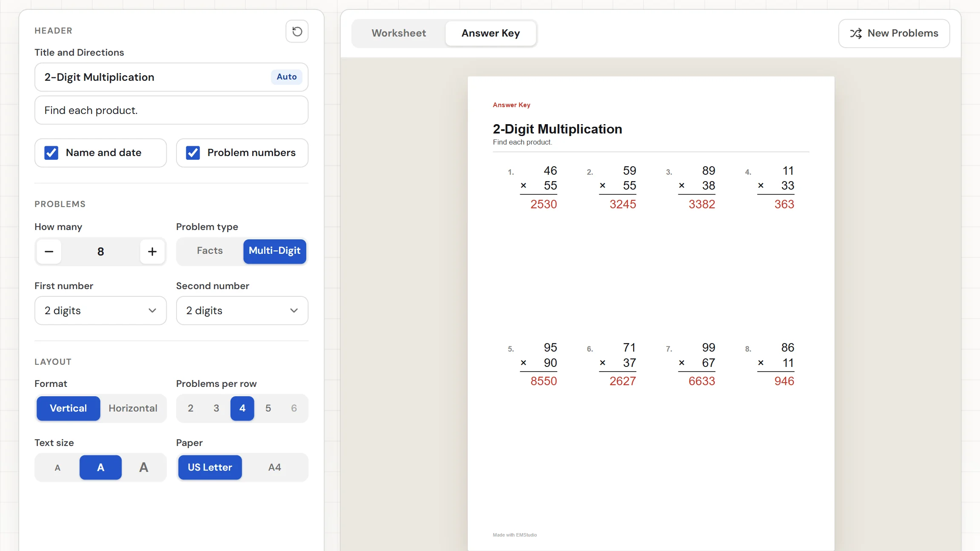This screenshot has height=551, width=980.
Task: Click the shuffle icon in New Problems
Action: [x=856, y=33]
